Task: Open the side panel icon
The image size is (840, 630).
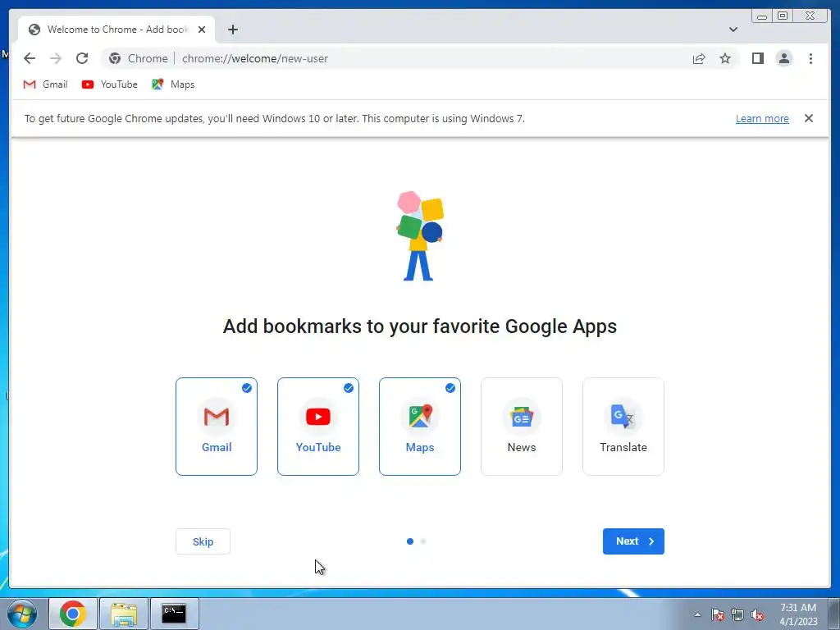Action: click(757, 58)
